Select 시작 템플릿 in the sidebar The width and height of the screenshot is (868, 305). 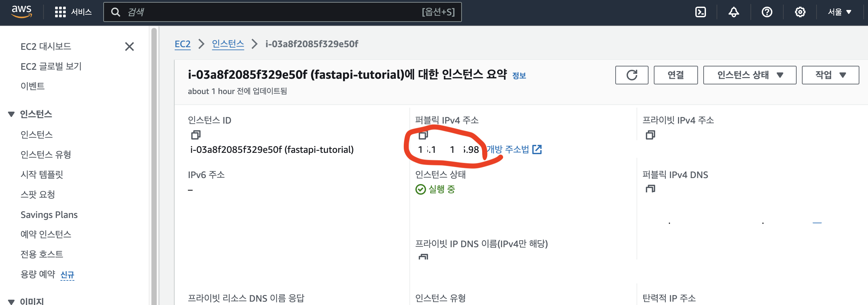tap(42, 174)
